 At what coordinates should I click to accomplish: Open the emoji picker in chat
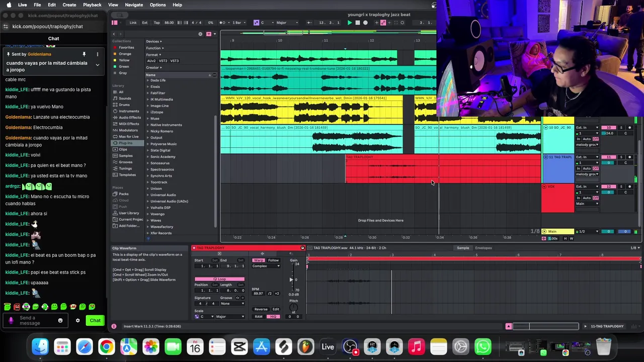tap(60, 320)
